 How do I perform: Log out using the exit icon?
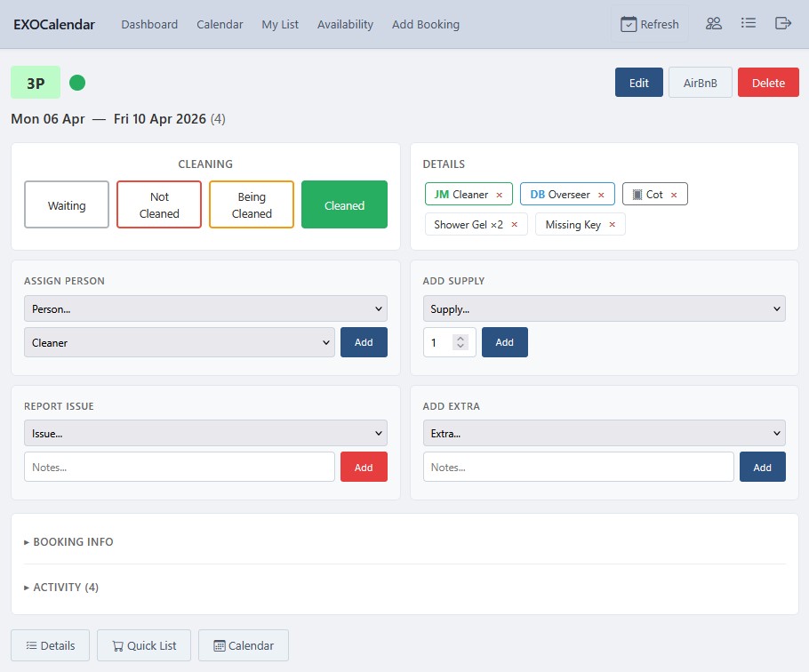tap(783, 23)
